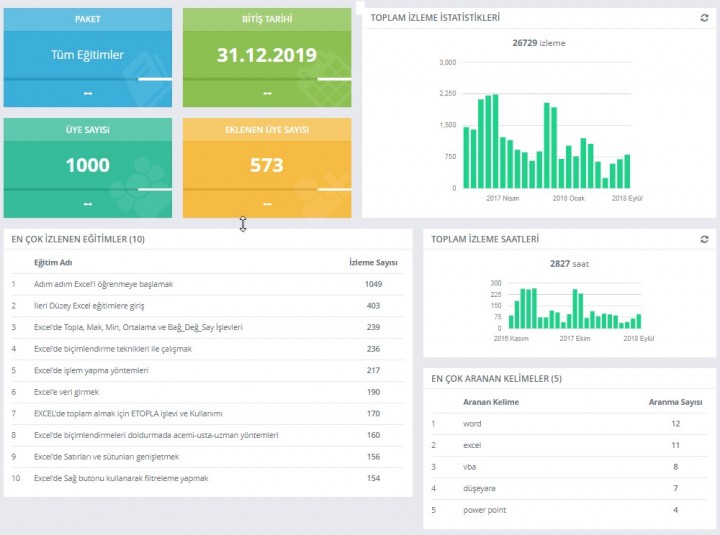720x535 pixels.
Task: Click the arrow icon on Bitiş Tarihi card
Action: pos(267,93)
